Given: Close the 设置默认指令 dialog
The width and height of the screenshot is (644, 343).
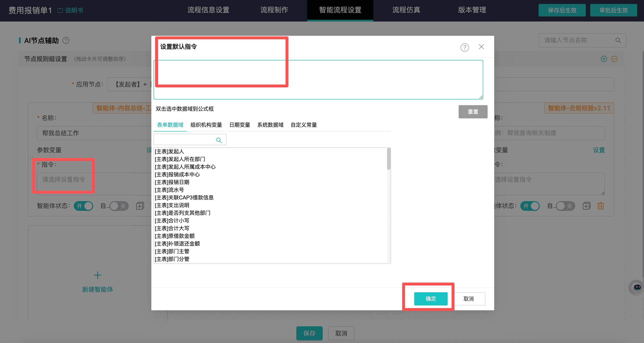Looking at the screenshot, I should pyautogui.click(x=481, y=47).
